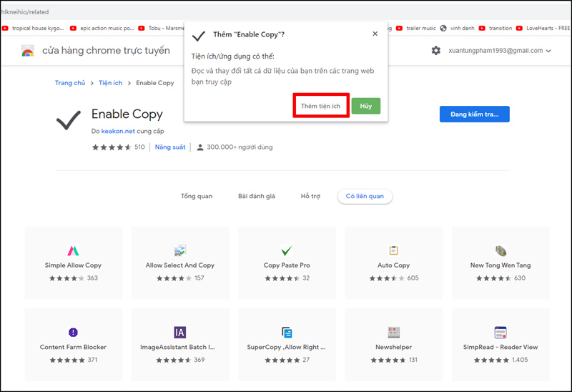Image resolution: width=572 pixels, height=392 pixels.
Task: Open the LoveHearts bookmark
Action: (543, 28)
